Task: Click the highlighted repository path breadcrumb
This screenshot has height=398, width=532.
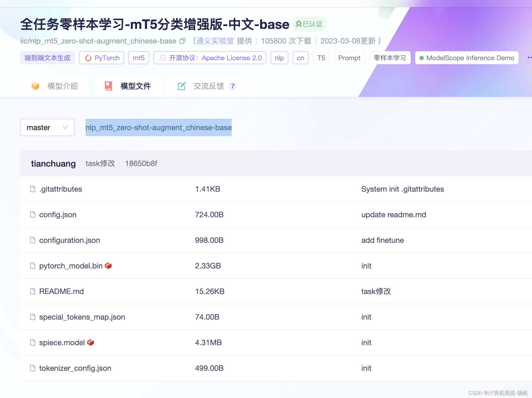Action: tap(158, 127)
